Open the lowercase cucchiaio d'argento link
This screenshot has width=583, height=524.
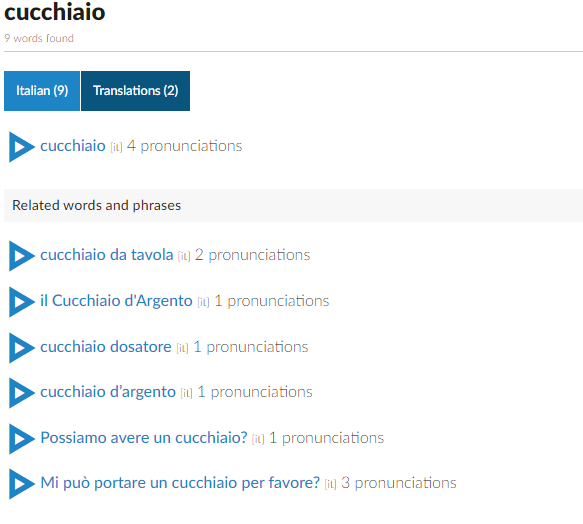(108, 392)
